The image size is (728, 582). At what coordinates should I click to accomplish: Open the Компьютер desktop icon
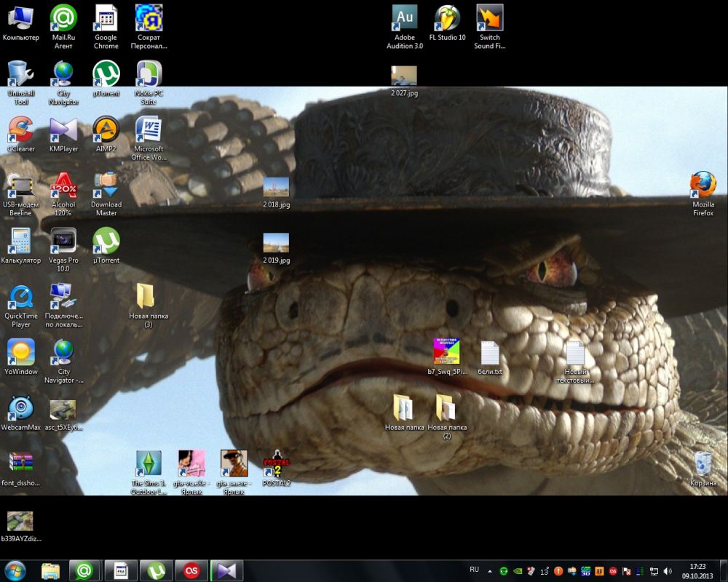[21, 24]
